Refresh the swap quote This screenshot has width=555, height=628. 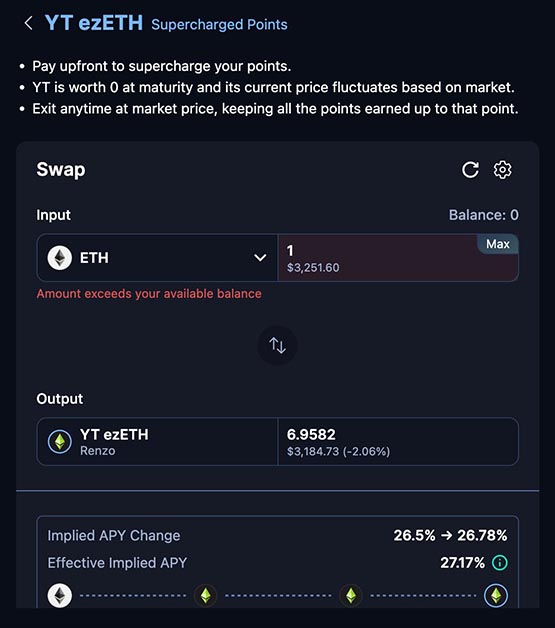click(470, 170)
